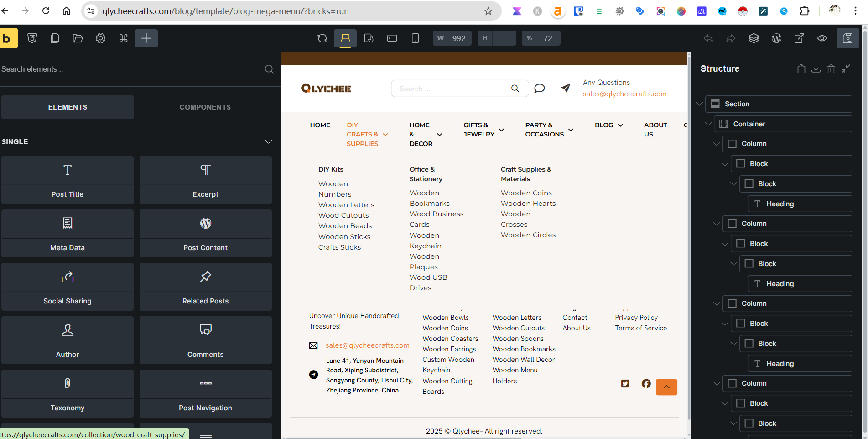
Task: Collapse the Container node in Structure
Action: point(708,124)
